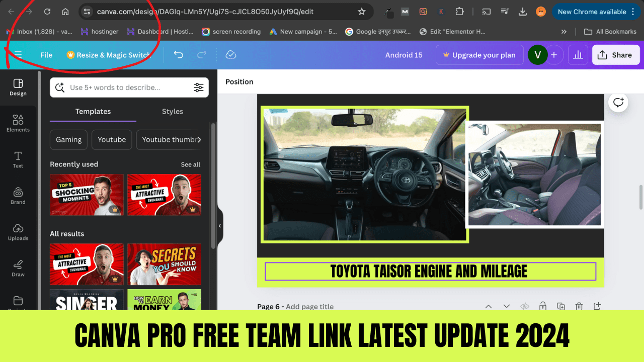Edit the Android 15 design title

coord(404,55)
